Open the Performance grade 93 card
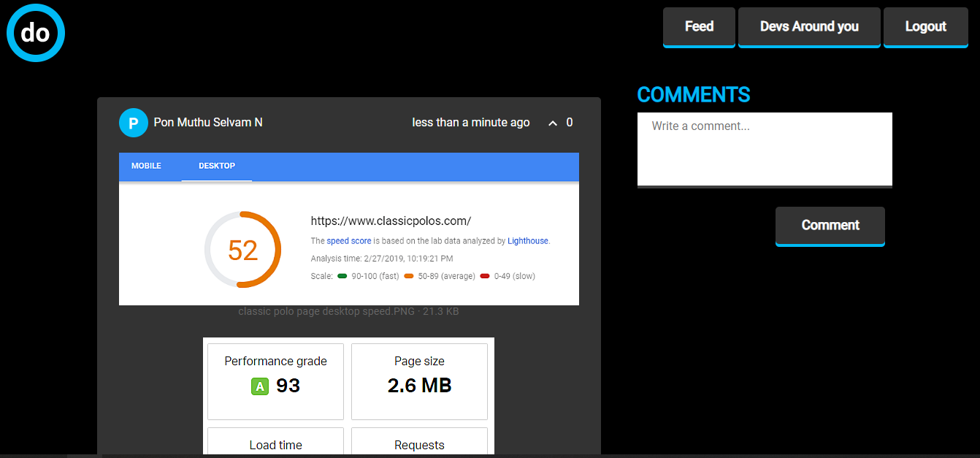 point(275,381)
